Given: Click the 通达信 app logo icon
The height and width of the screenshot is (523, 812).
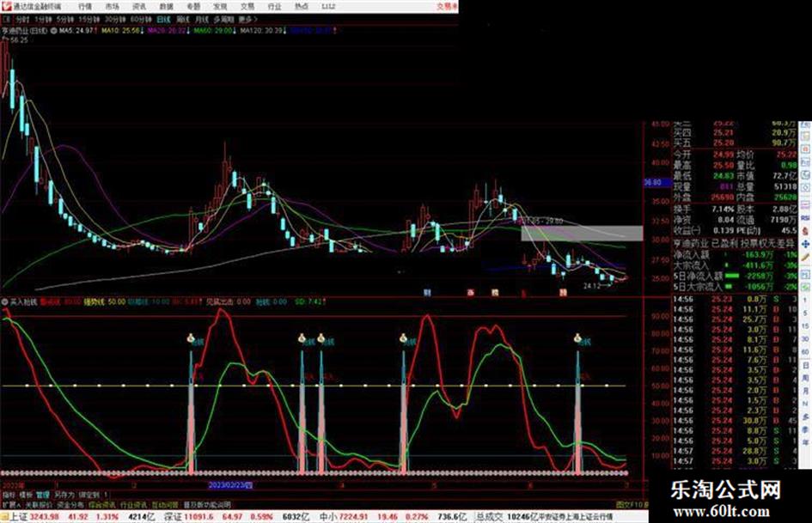Looking at the screenshot, I should tap(7, 6).
